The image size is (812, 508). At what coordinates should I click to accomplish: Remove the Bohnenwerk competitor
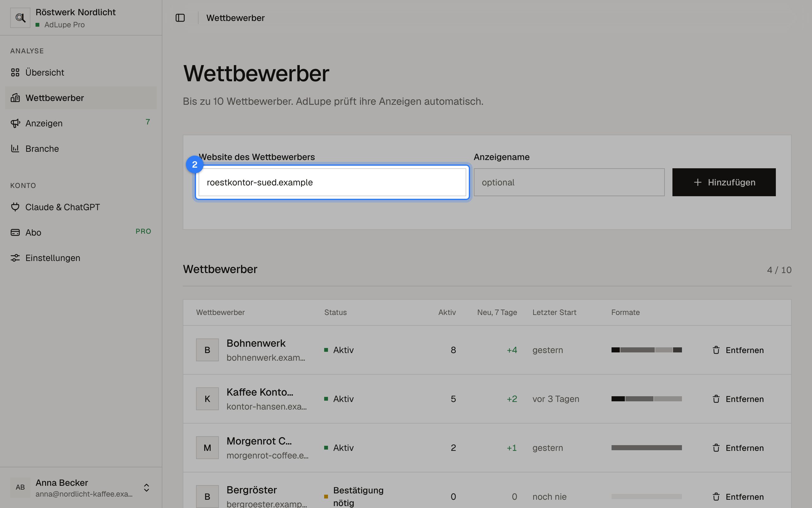click(x=738, y=350)
